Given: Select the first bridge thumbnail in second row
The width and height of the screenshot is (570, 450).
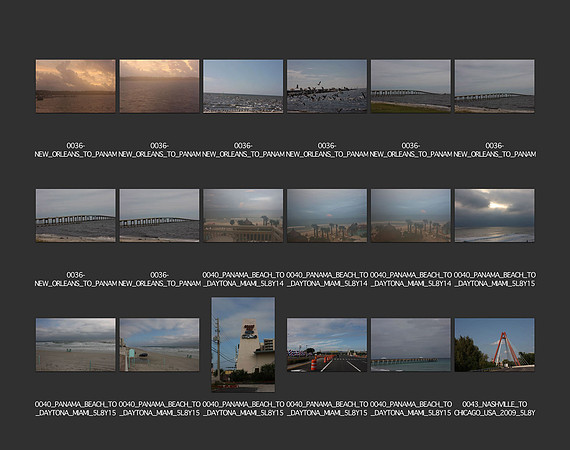Looking at the screenshot, I should (x=76, y=215).
